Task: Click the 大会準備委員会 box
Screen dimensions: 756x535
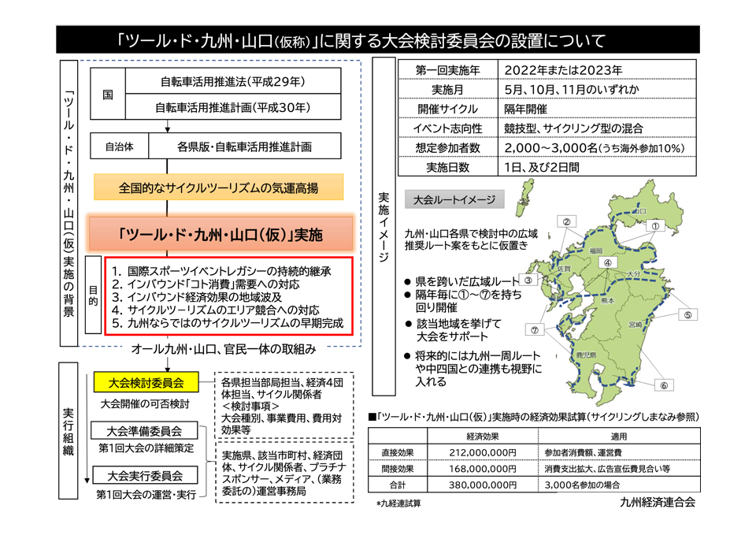Action: [x=144, y=431]
